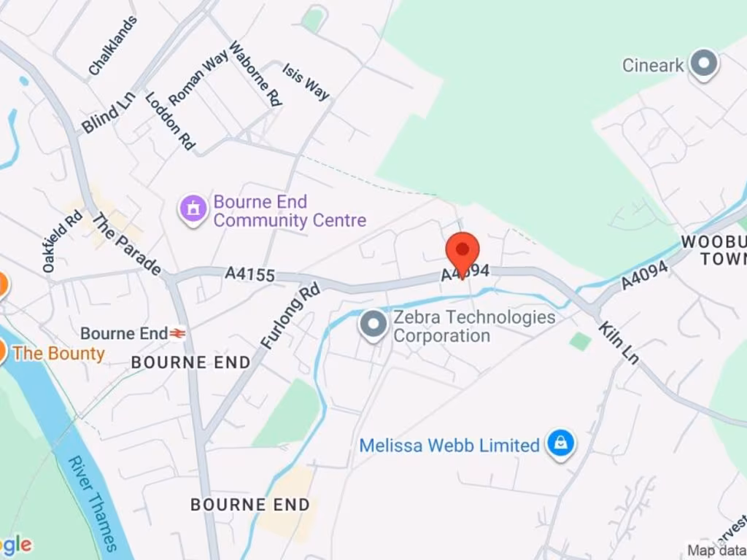This screenshot has height=560, width=747.
Task: Select the Melissa Webb Limited shopping icon
Action: tap(561, 446)
